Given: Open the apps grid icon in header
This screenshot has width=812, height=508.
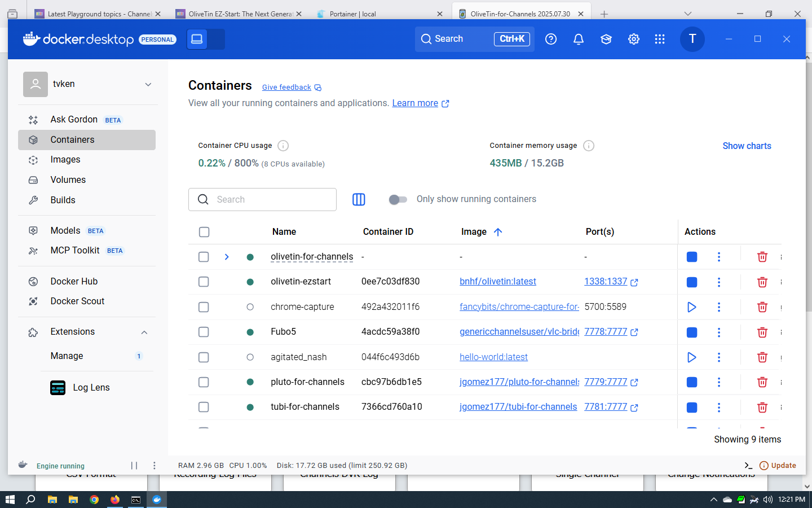Looking at the screenshot, I should (x=660, y=39).
